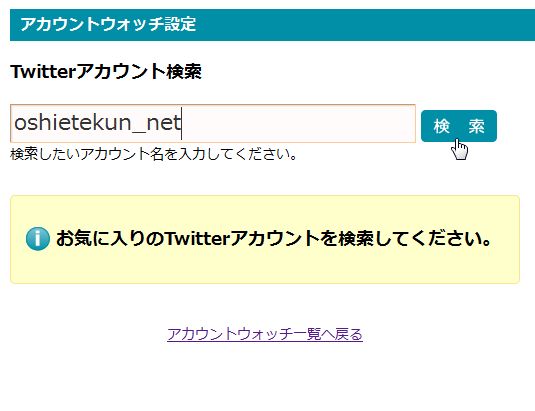Open the アカウントウォッチ一覧へ戻る link
This screenshot has width=535, height=411.
point(265,334)
